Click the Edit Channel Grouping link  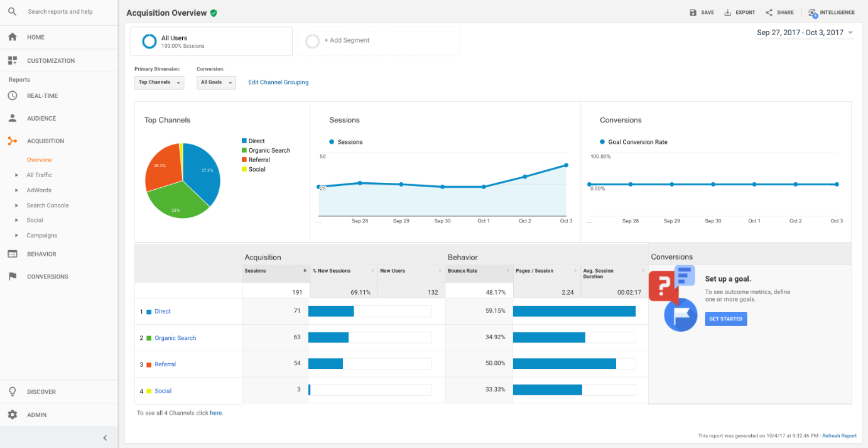[x=278, y=82]
